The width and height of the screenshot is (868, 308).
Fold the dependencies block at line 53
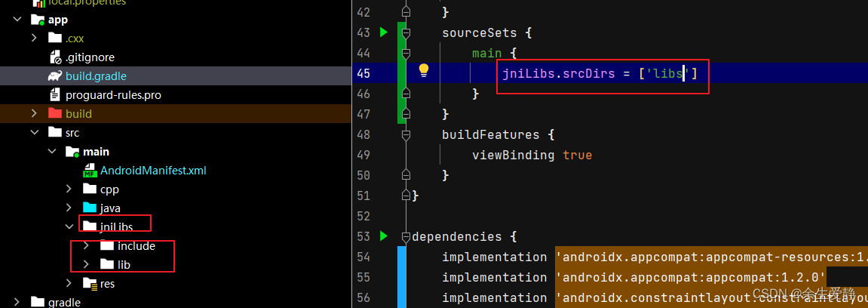[x=406, y=236]
